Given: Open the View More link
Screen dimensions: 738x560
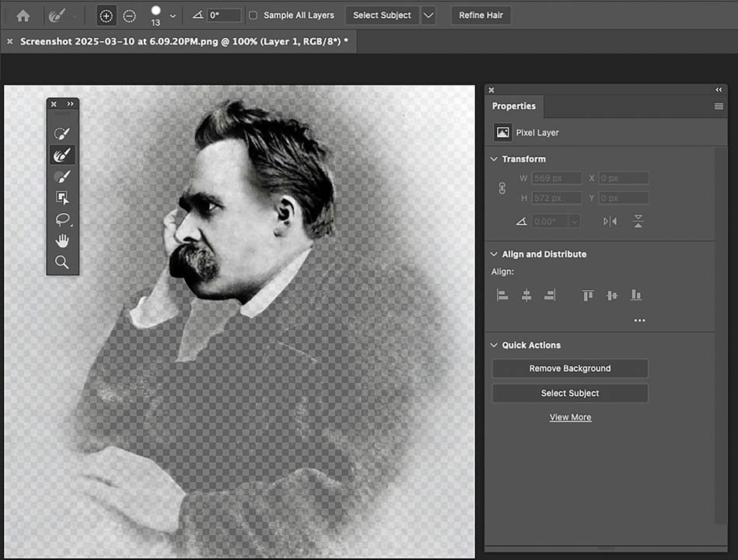Looking at the screenshot, I should [571, 417].
